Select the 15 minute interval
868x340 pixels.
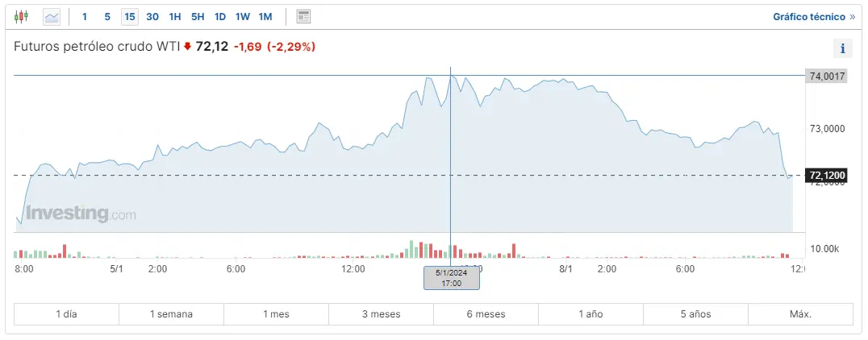click(x=130, y=16)
